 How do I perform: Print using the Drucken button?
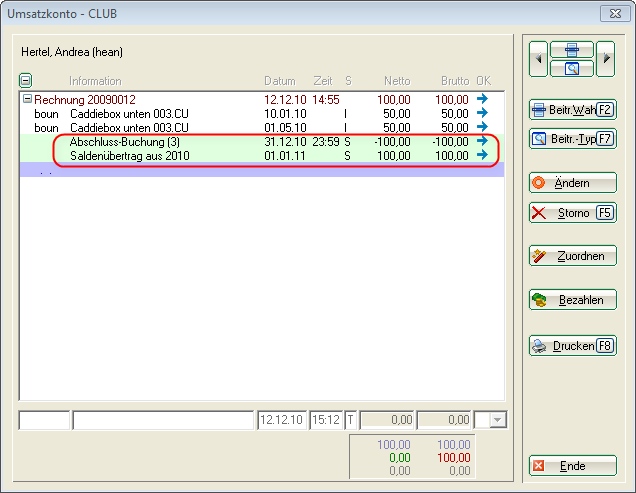click(572, 346)
